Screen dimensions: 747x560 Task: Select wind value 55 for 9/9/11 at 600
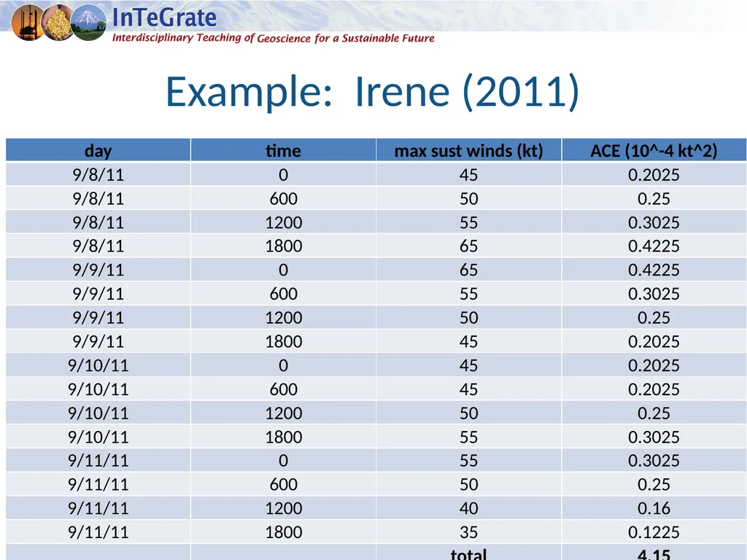[469, 293]
